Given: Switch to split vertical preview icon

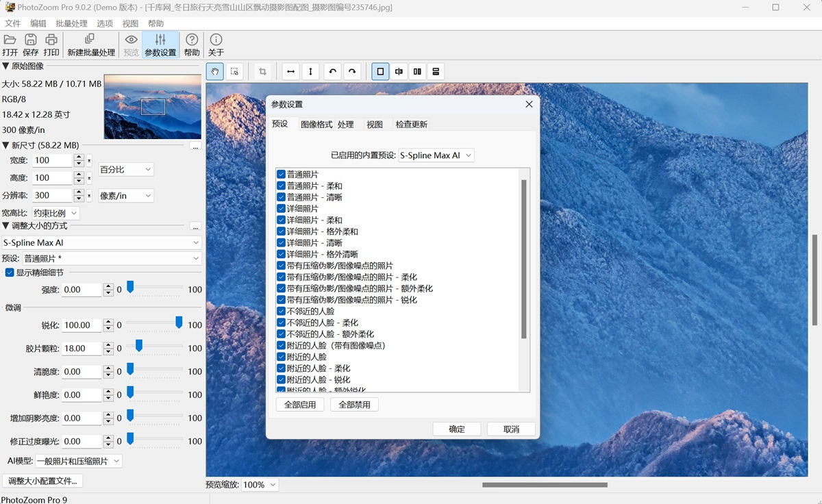Looking at the screenshot, I should point(399,71).
